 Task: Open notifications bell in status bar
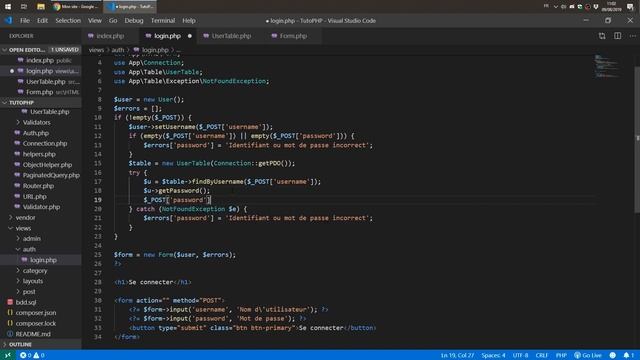(629, 355)
